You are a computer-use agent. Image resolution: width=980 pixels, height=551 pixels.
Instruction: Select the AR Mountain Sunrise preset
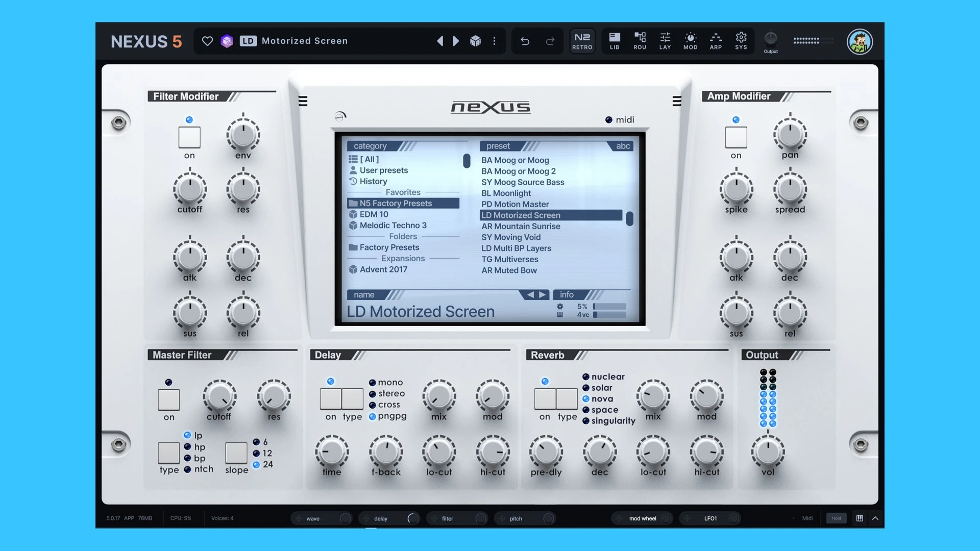[521, 226]
